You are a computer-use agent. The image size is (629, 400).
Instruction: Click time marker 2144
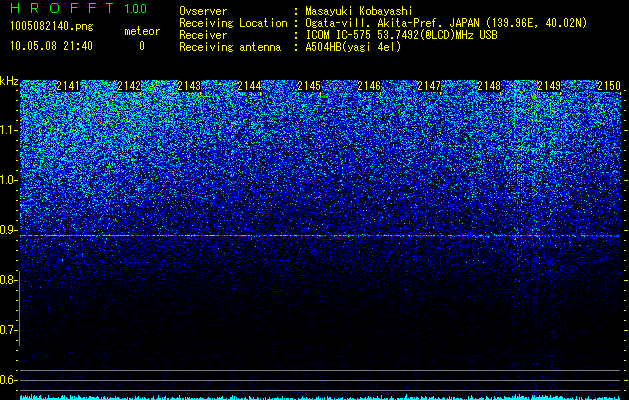pyautogui.click(x=249, y=86)
